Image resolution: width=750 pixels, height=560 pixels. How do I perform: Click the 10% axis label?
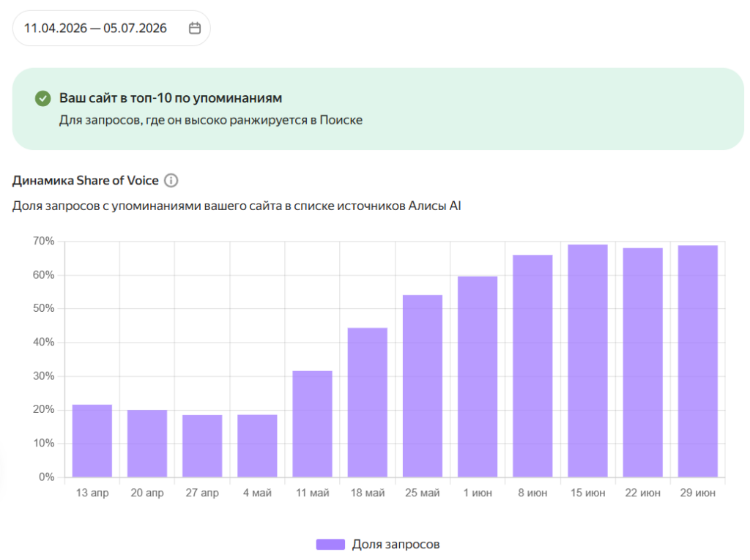(43, 444)
